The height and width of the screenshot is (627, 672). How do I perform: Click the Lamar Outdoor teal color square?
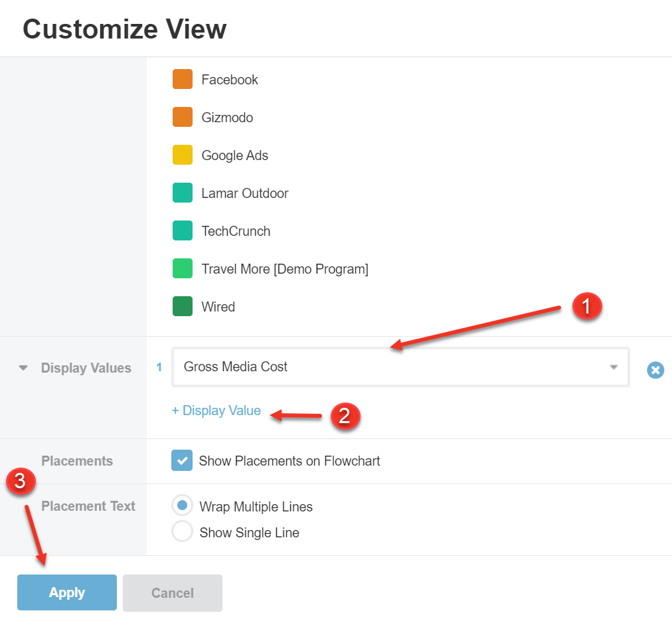pos(183,193)
